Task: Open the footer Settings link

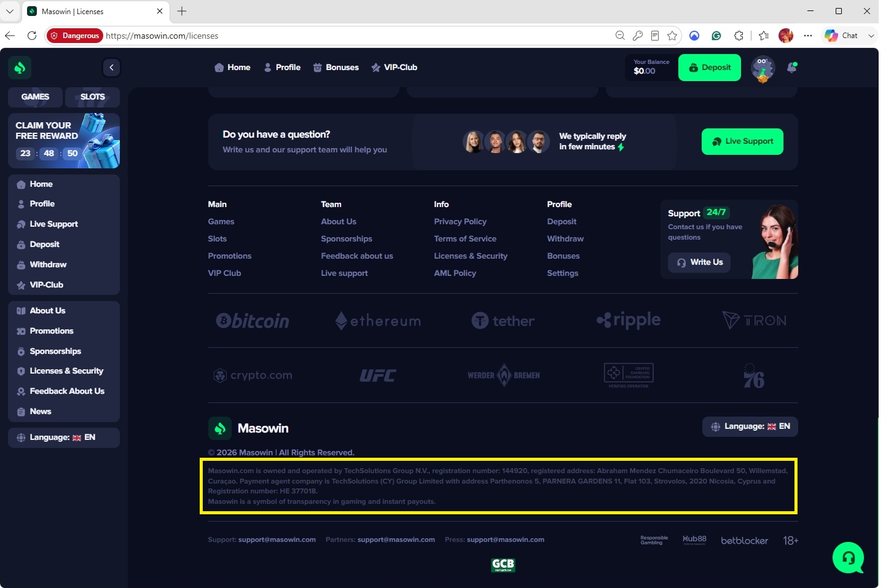Action: (563, 273)
